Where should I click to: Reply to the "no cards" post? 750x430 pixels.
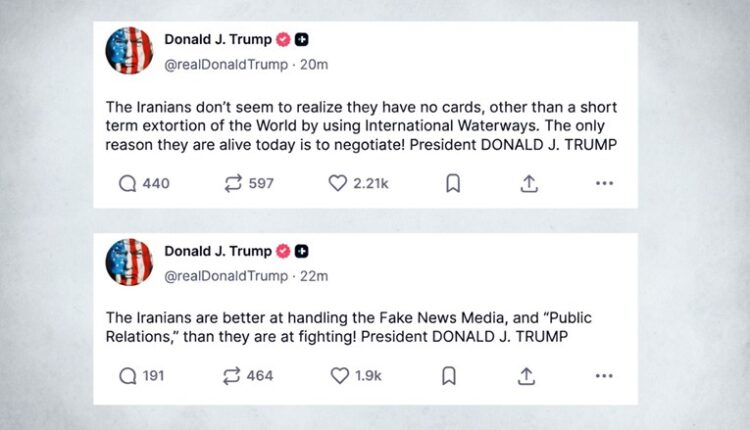[x=128, y=183]
